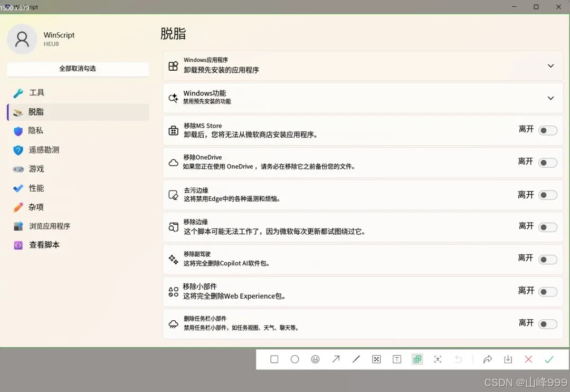The width and height of the screenshot is (570, 392).
Task: Select the pen line tool
Action: (x=356, y=359)
